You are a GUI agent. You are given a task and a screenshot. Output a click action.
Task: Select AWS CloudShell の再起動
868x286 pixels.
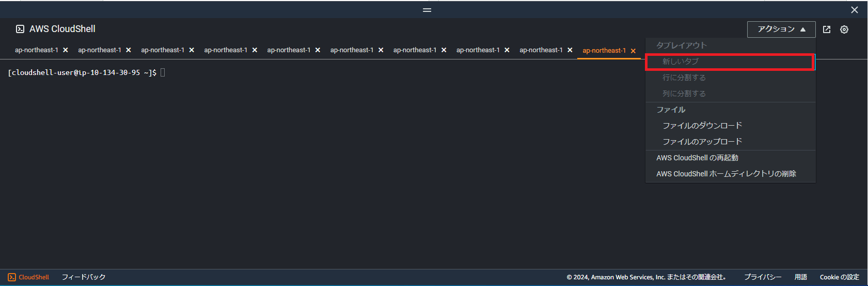pyautogui.click(x=730, y=158)
